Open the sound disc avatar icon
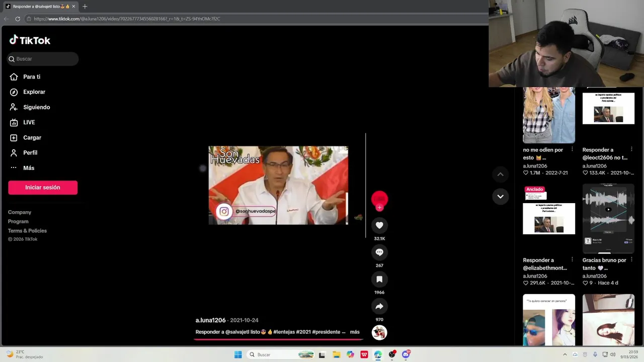 (x=379, y=332)
